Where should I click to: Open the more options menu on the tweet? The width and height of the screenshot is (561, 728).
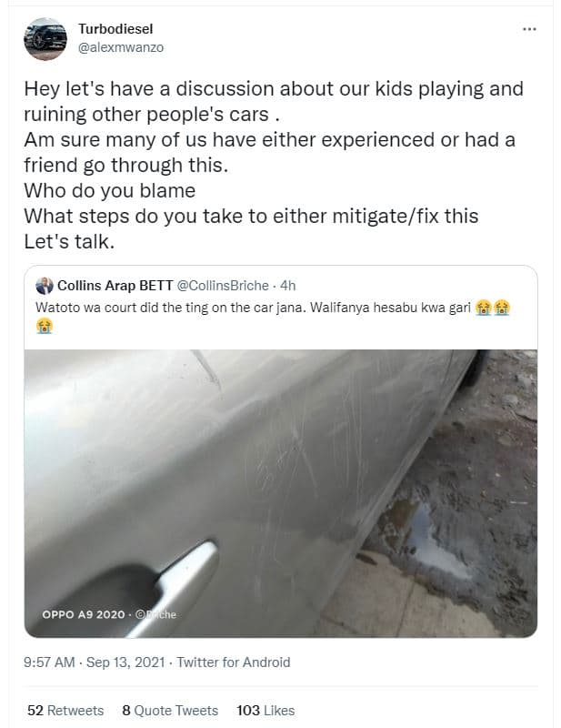tap(527, 29)
